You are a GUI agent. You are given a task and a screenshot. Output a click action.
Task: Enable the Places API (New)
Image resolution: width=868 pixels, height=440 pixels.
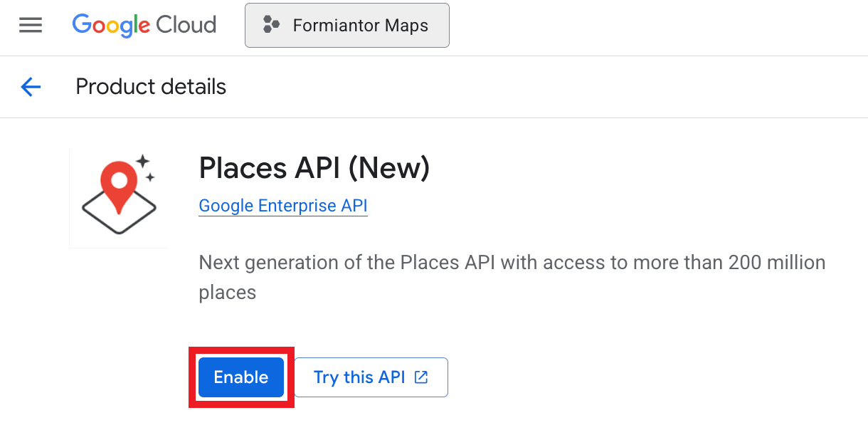pyautogui.click(x=241, y=377)
